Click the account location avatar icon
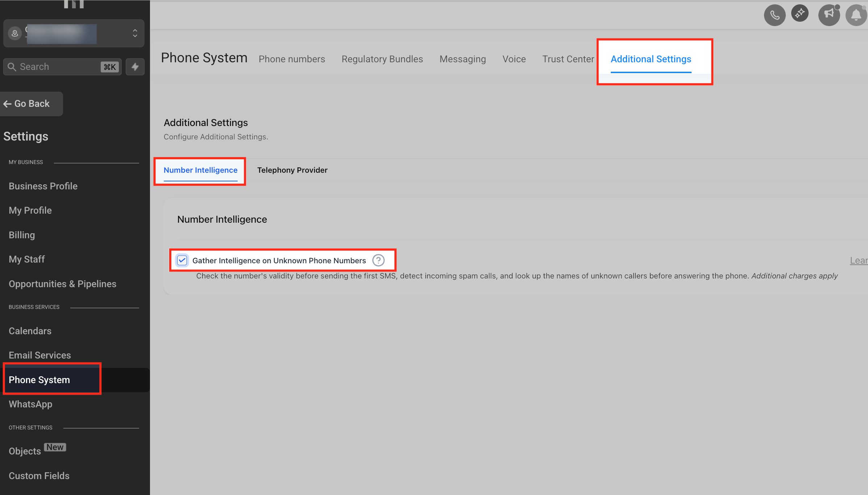The height and width of the screenshot is (495, 868). [15, 33]
